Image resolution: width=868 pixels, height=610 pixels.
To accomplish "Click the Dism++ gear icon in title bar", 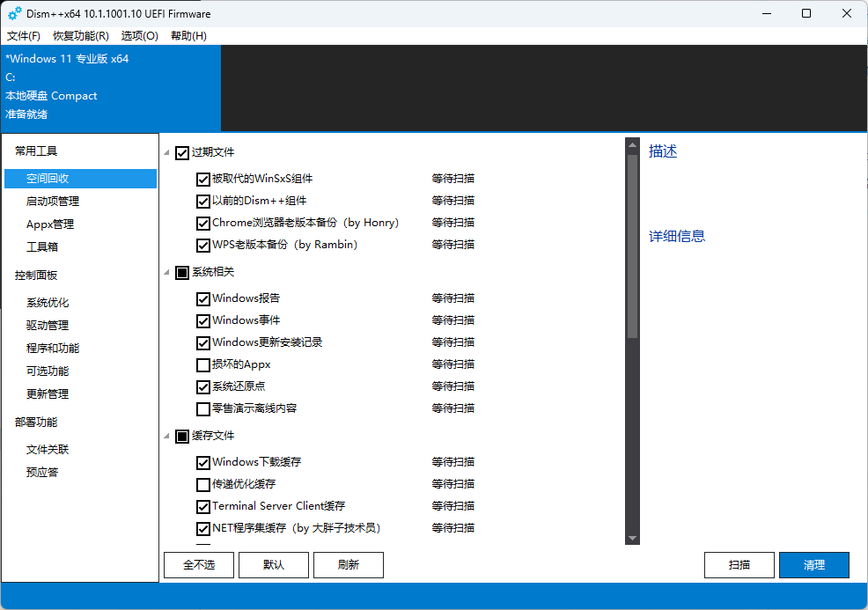I will pos(15,14).
